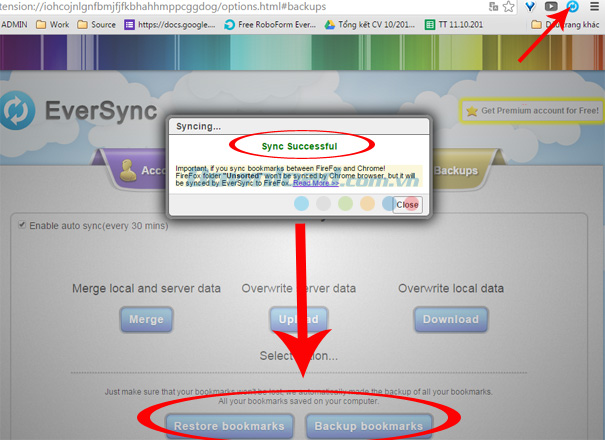The image size is (605, 440).
Task: Click the EverSync extension icon in toolbar
Action: coord(573,6)
